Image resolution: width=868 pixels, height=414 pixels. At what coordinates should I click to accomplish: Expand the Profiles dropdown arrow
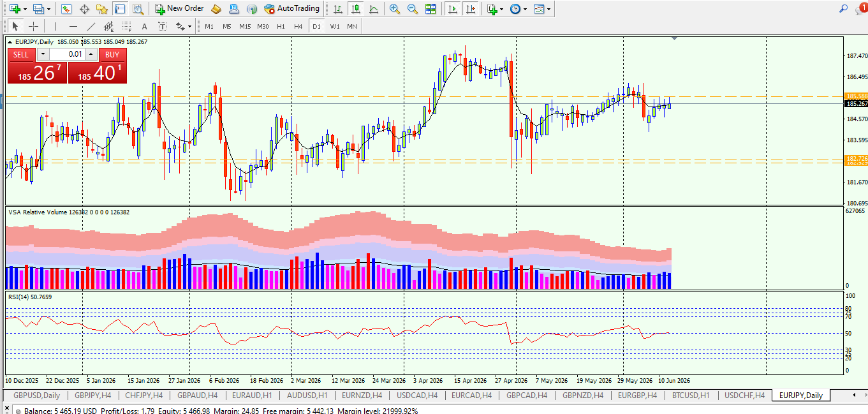coord(48,9)
